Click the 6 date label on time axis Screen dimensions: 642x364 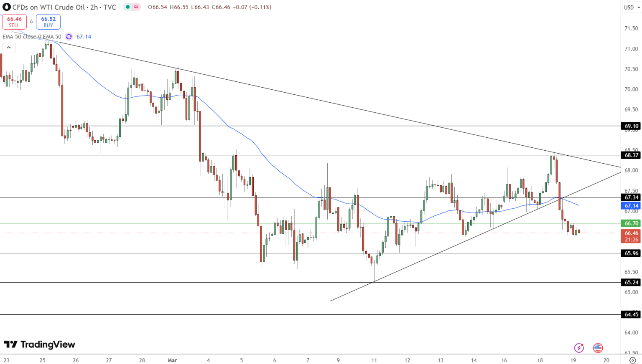pos(275,360)
